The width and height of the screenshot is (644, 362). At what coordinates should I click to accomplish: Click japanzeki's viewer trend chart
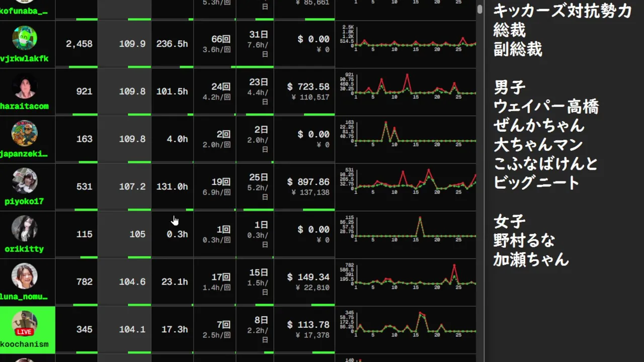[408, 133]
